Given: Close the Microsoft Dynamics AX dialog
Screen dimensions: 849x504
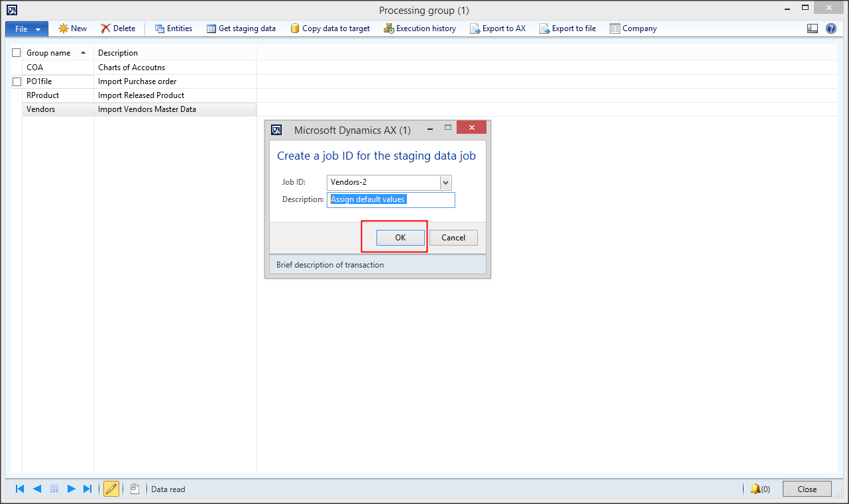Looking at the screenshot, I should pyautogui.click(x=472, y=128).
